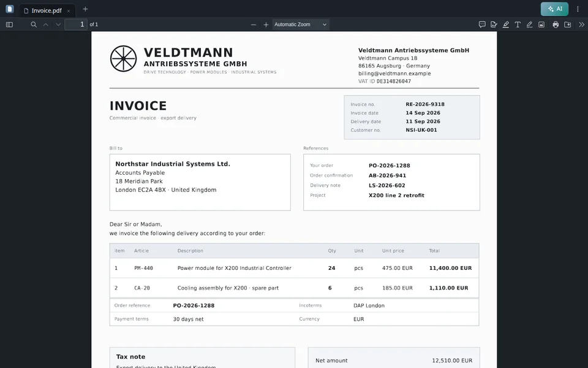Viewport: 588px width, 368px height.
Task: Expand the additional tools chevron menu
Action: coord(582,25)
